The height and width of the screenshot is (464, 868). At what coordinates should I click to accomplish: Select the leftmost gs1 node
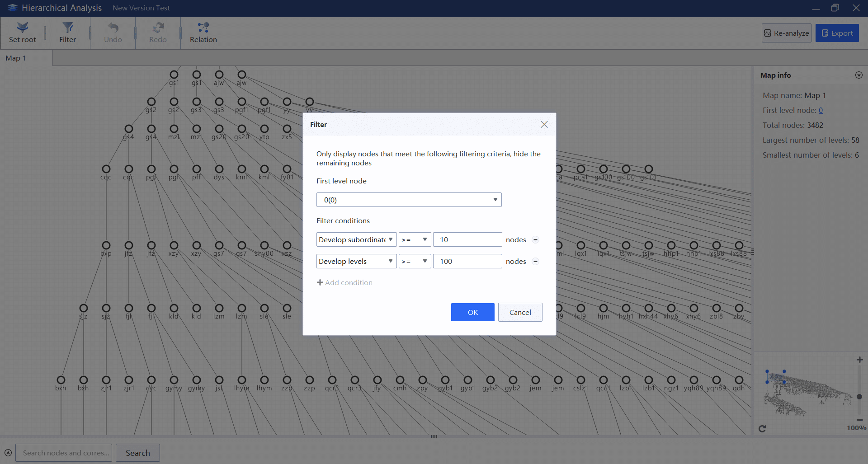(x=174, y=75)
